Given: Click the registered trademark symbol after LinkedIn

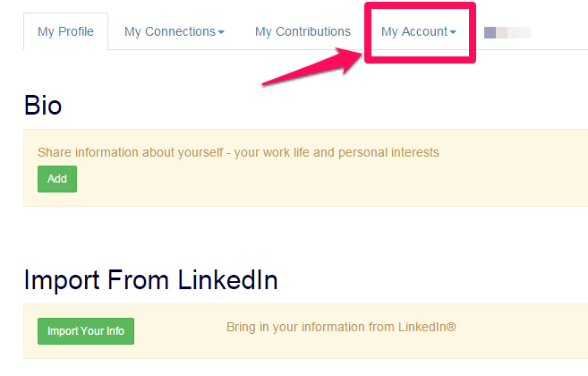Looking at the screenshot, I should [452, 327].
